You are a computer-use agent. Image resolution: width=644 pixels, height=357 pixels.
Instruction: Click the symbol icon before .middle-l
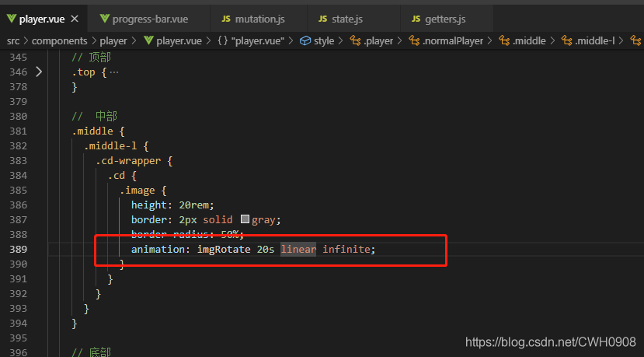[x=567, y=40]
